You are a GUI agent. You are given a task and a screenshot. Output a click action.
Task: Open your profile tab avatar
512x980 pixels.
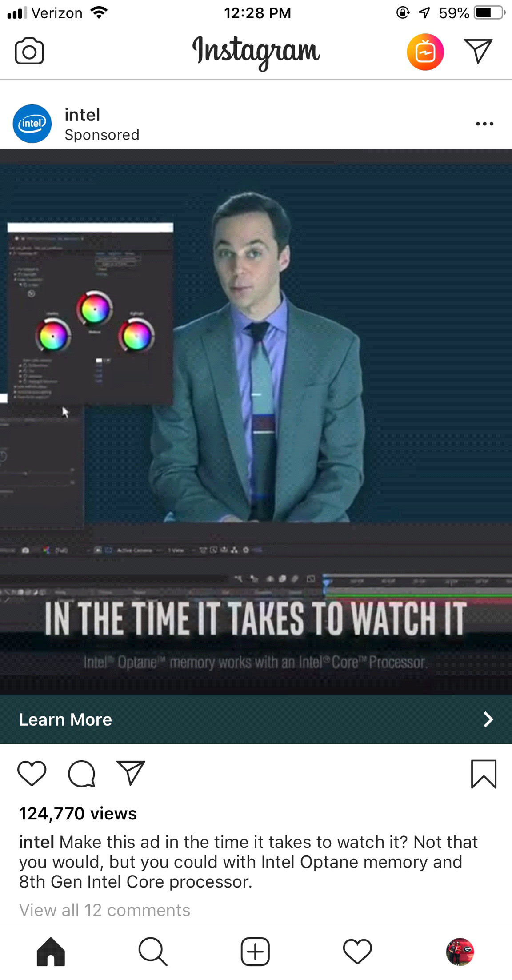point(460,952)
